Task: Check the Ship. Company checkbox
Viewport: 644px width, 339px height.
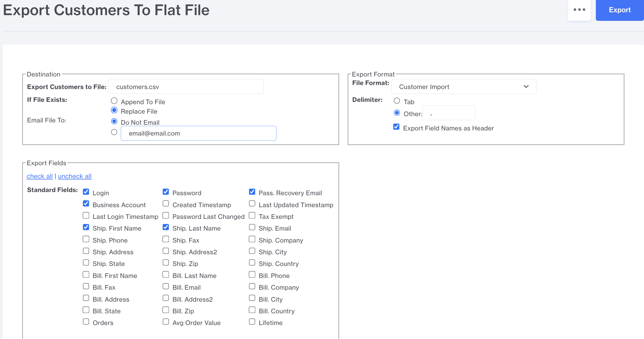Action: pyautogui.click(x=252, y=239)
